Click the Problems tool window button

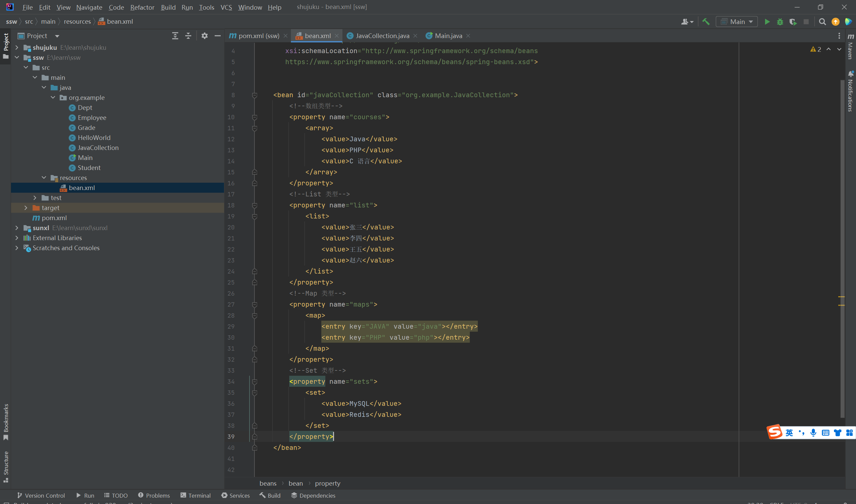click(x=154, y=495)
